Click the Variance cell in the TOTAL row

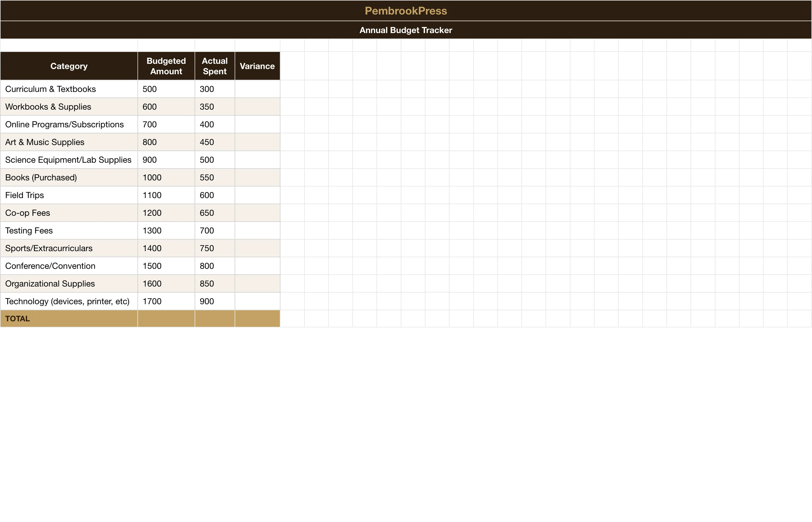pyautogui.click(x=257, y=319)
